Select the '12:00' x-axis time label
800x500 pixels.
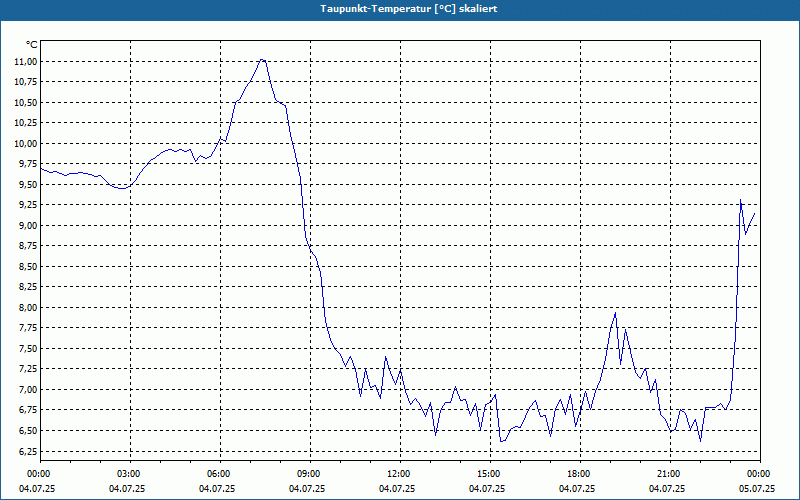(397, 474)
